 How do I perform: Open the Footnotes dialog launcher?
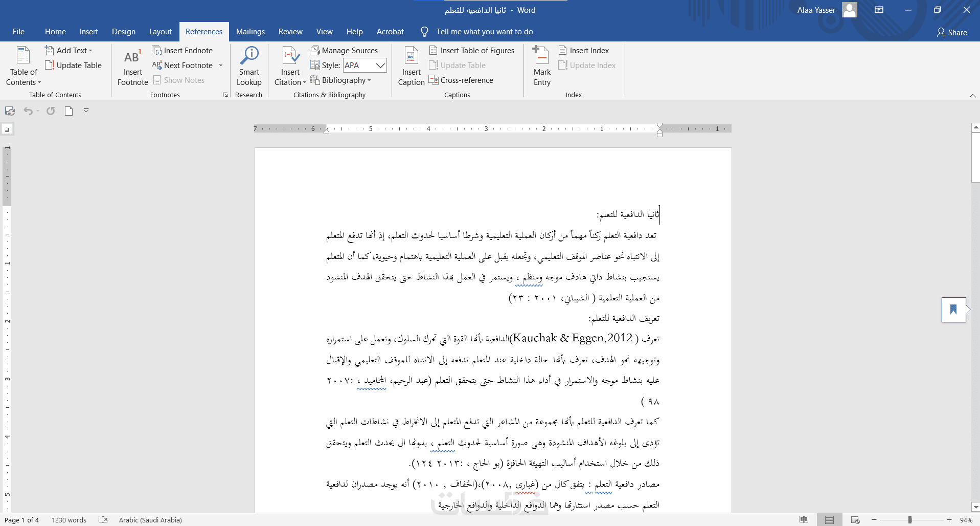coord(225,95)
